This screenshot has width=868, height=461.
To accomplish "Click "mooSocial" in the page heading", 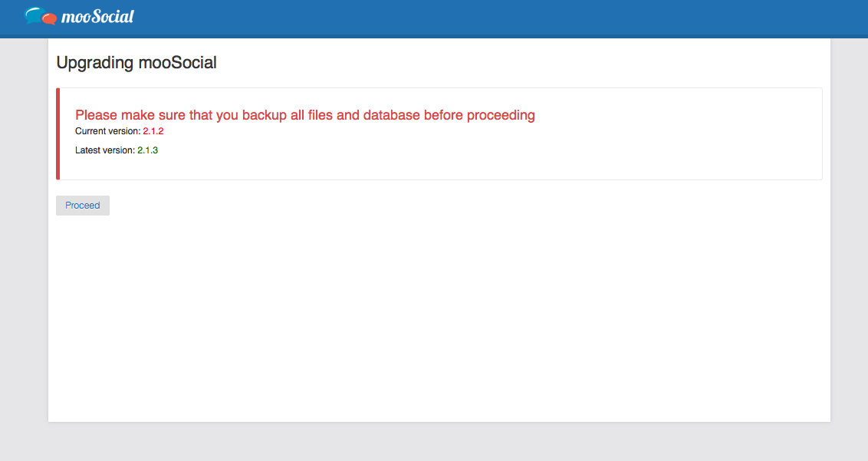I will pyautogui.click(x=177, y=63).
